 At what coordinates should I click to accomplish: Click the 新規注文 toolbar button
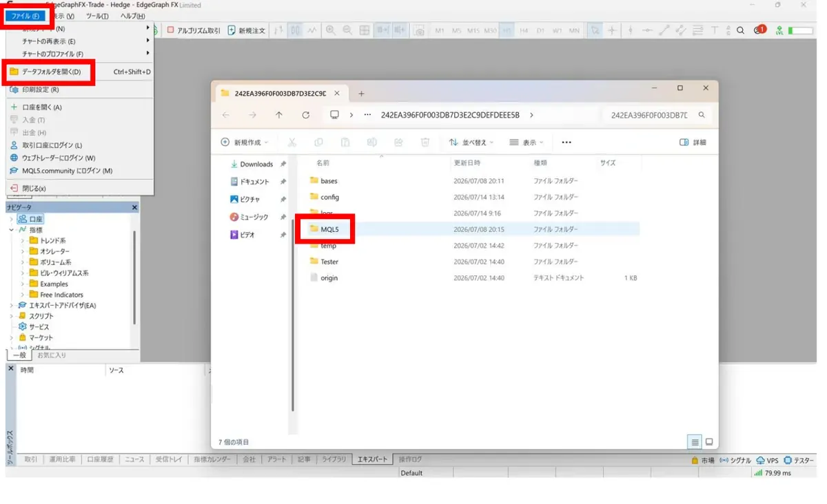coord(246,30)
